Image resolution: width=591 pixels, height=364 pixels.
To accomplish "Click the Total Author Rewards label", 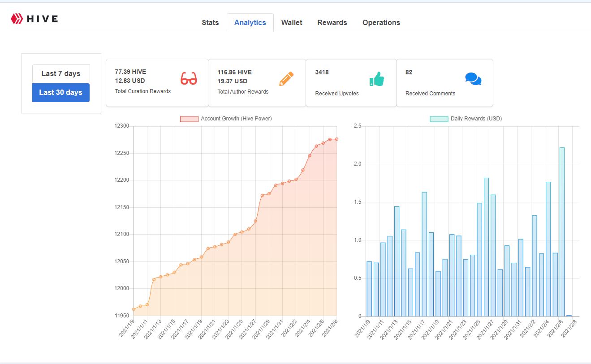I will pos(243,92).
